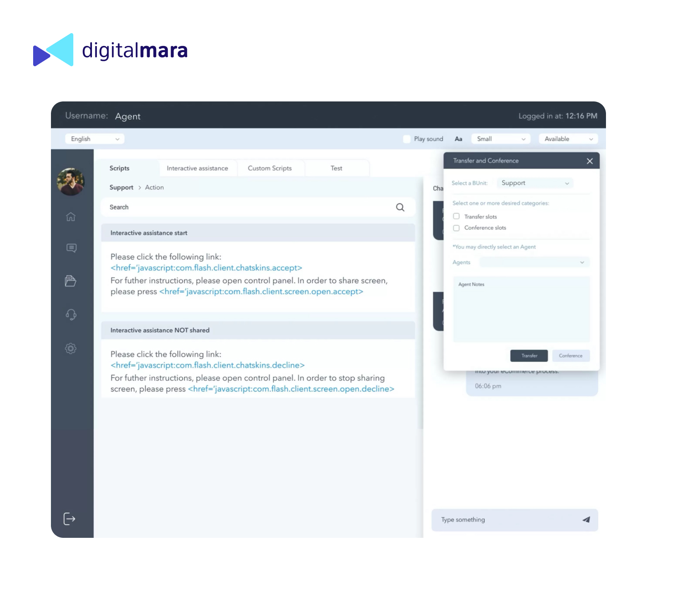This screenshot has width=700, height=590.
Task: Open the Home icon in sidebar
Action: coord(71,217)
